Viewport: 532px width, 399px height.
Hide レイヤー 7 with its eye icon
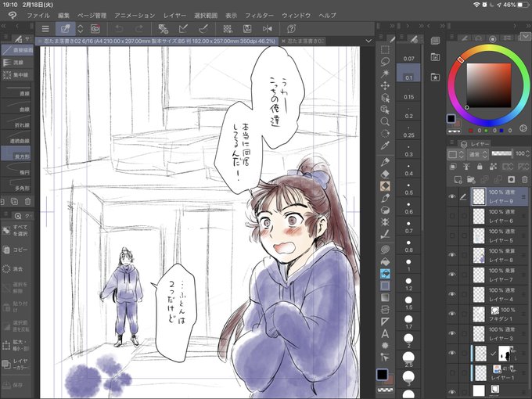pyautogui.click(x=452, y=275)
